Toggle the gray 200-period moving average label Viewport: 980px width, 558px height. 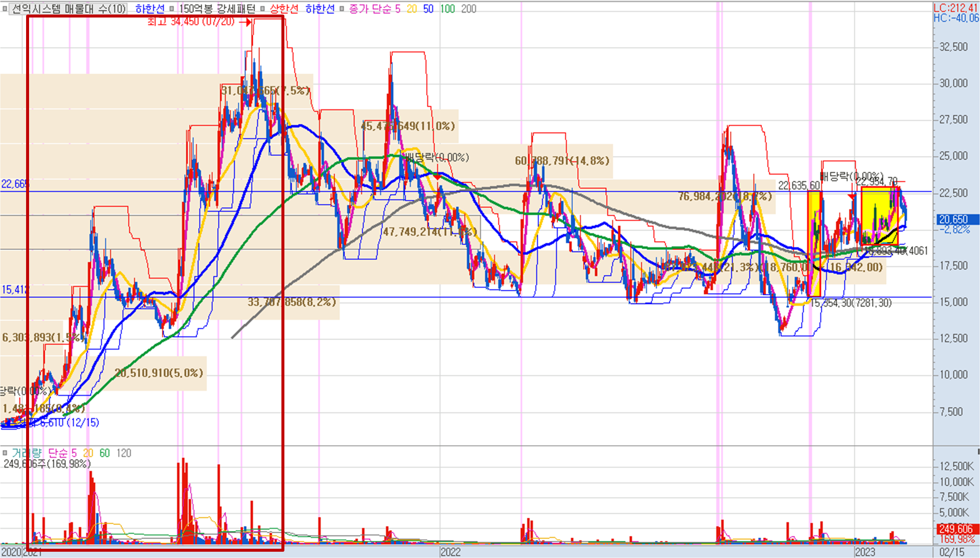(469, 9)
